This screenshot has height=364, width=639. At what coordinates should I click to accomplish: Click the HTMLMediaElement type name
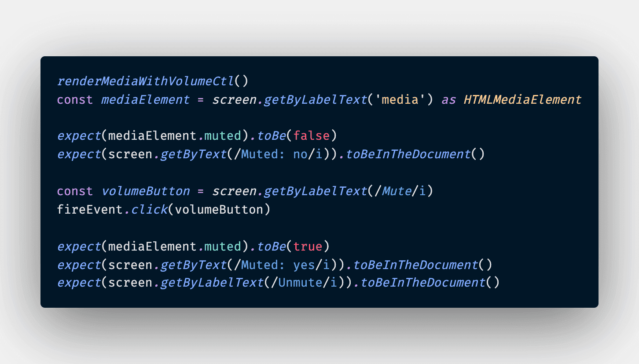522,100
